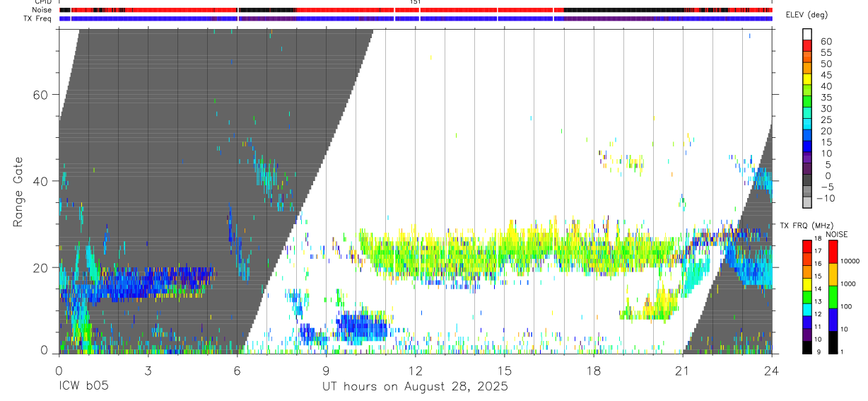Click the 18 label on TX FRQ scale
This screenshot has height=401, width=868.
pos(818,240)
